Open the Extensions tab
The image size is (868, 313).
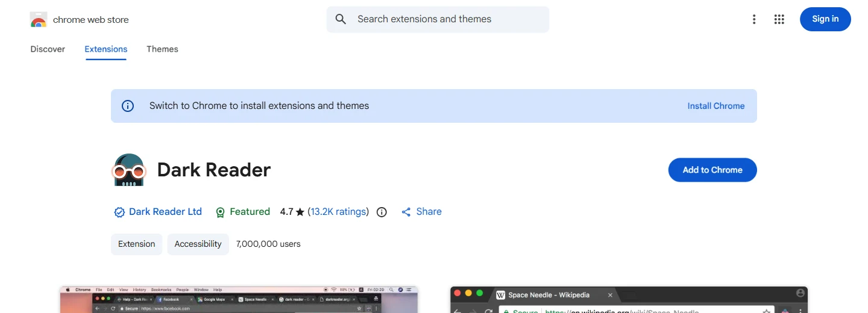click(106, 49)
